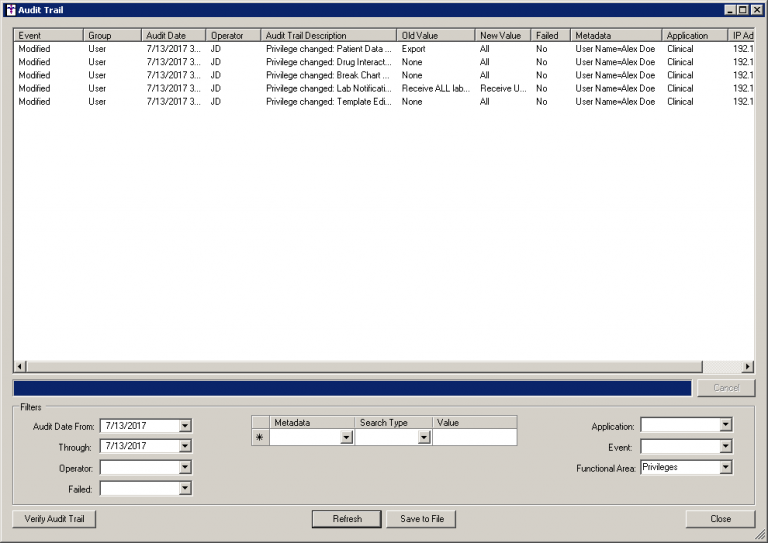
Task: Open the Metadata cell dropdown arrow
Action: point(347,438)
